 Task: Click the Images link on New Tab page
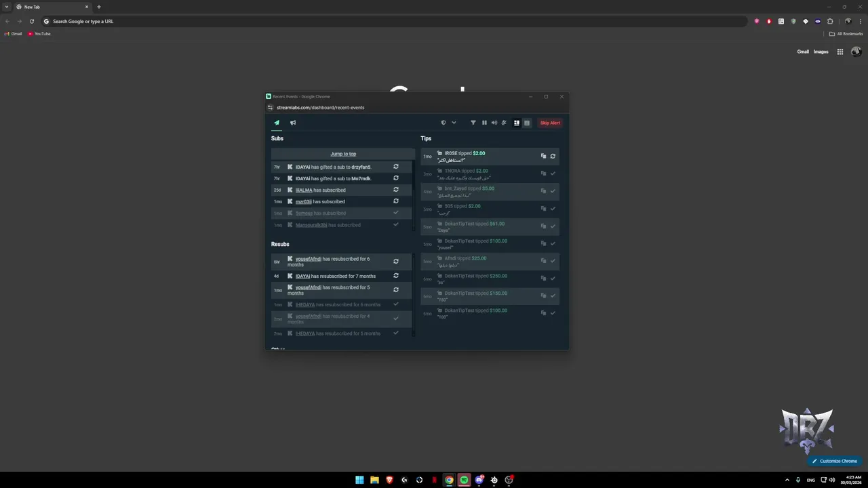[x=821, y=52]
